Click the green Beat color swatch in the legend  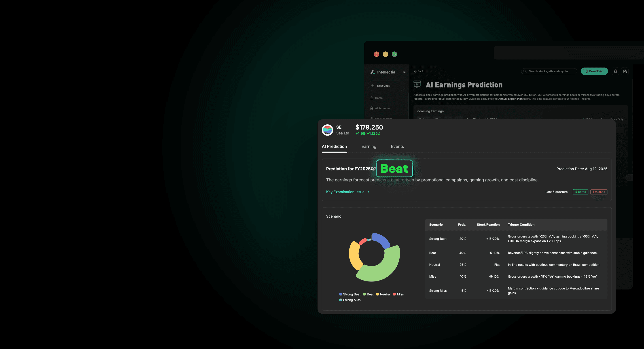coord(365,294)
